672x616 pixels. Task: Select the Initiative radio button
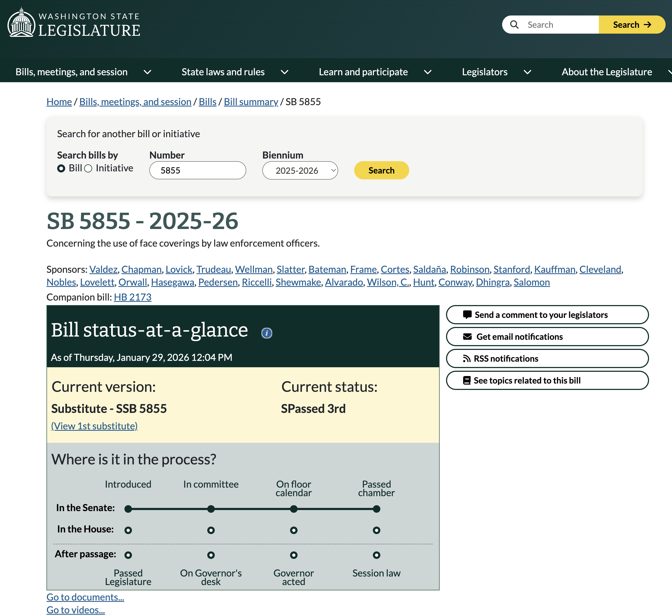point(88,169)
